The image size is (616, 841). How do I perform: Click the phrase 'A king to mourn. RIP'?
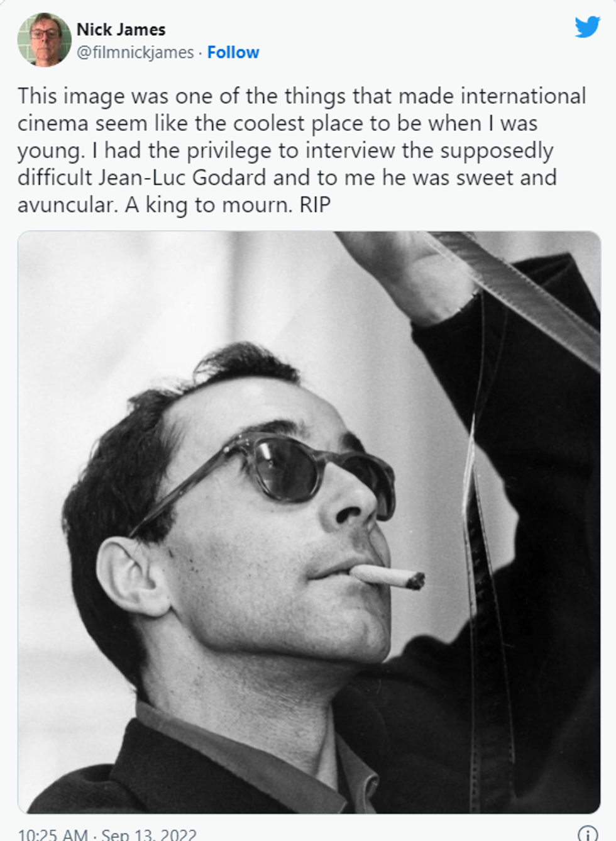[x=228, y=205]
